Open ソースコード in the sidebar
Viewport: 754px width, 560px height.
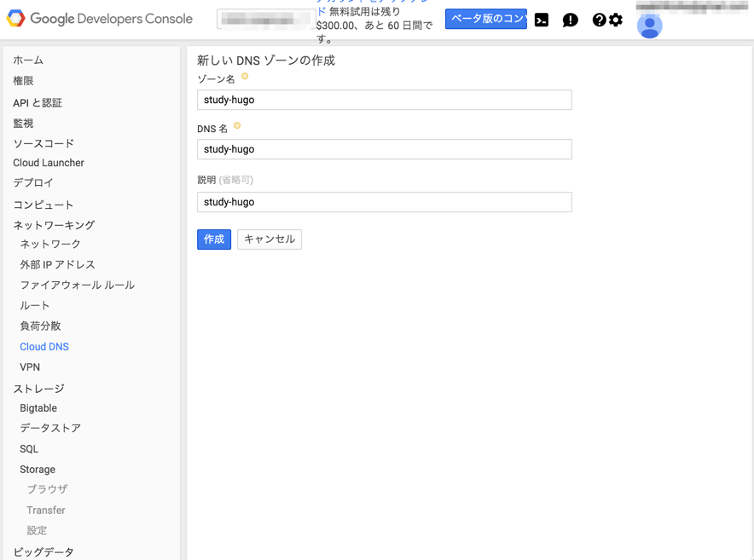[x=43, y=143]
